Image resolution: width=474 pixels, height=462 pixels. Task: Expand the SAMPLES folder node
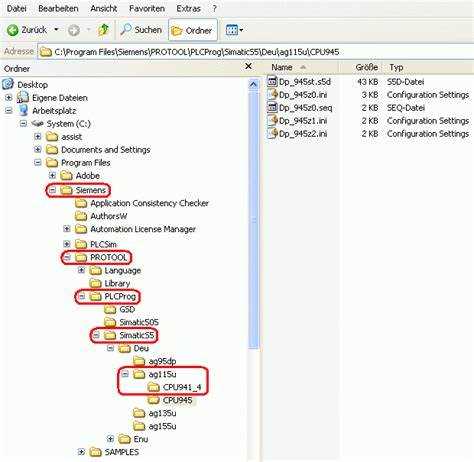click(81, 452)
